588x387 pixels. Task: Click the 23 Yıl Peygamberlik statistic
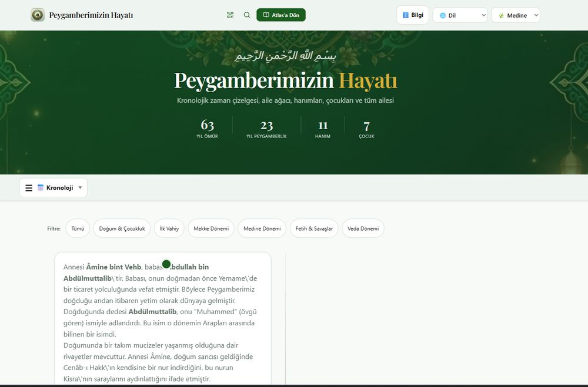coord(266,129)
